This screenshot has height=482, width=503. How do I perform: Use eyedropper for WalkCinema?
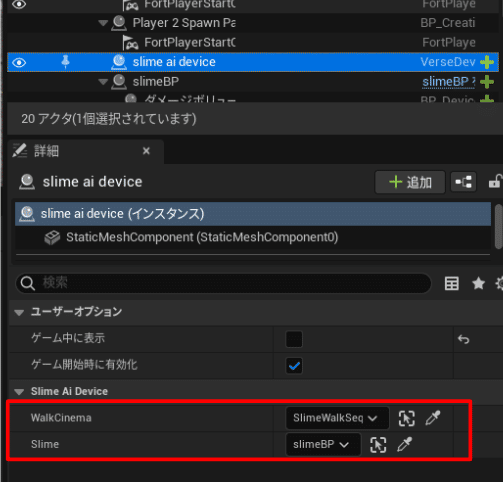tap(433, 418)
